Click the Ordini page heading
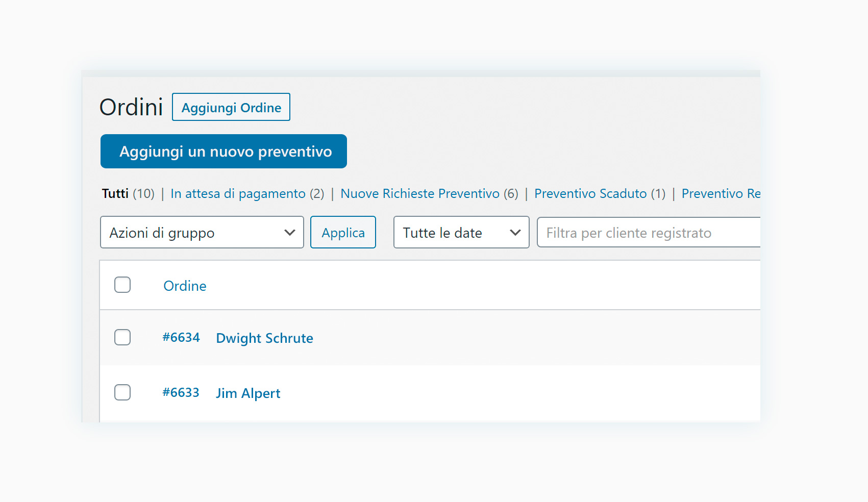 pos(131,108)
